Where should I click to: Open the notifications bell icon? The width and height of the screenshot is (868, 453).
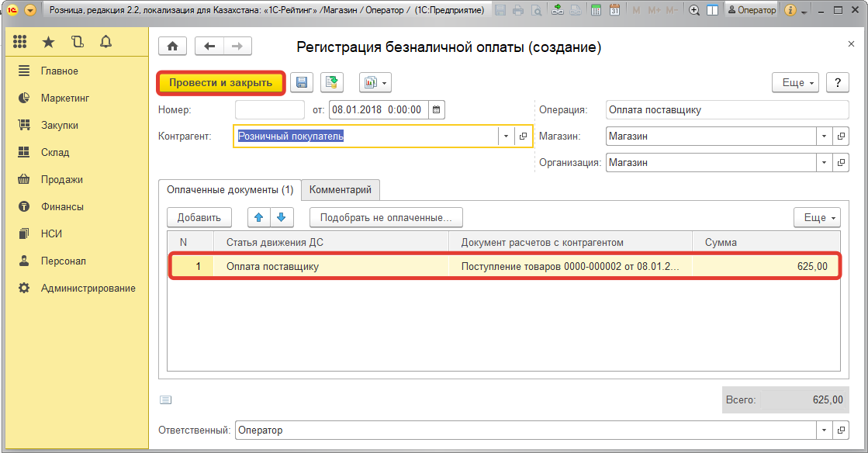105,42
